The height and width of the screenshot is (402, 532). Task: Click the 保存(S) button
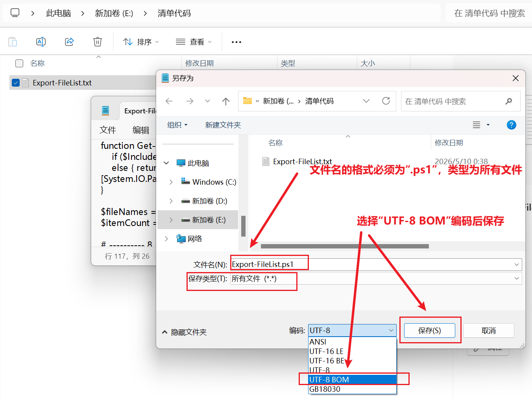(430, 331)
